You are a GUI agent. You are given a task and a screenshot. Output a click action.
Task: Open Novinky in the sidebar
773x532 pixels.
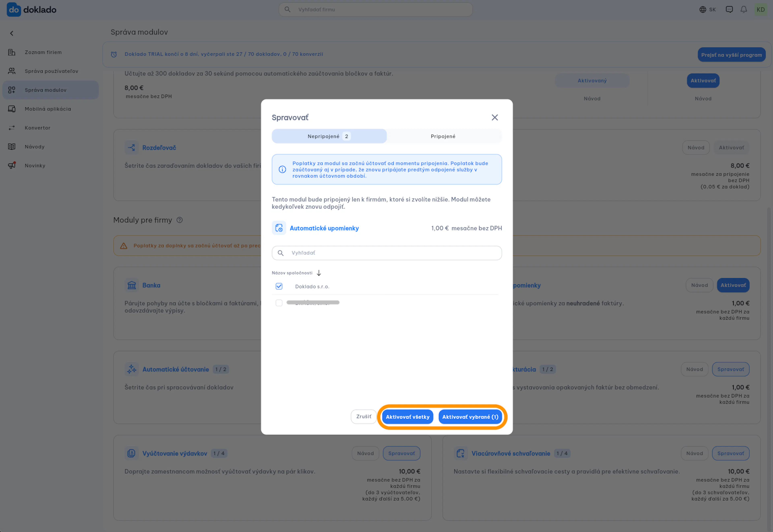pos(50,165)
